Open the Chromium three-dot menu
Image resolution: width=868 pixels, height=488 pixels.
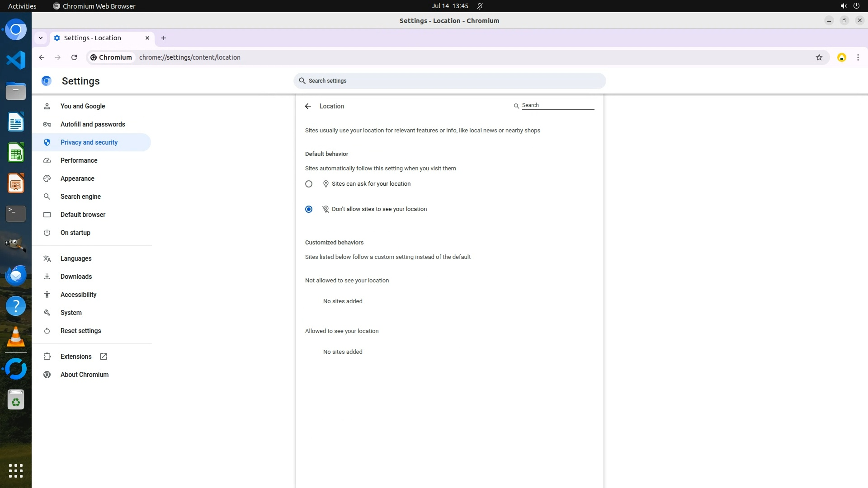858,57
